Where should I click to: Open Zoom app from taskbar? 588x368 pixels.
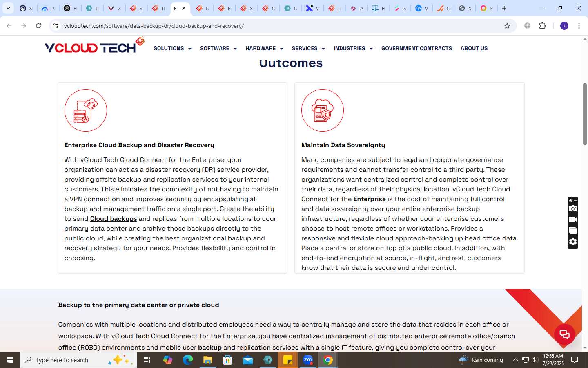pos(308,360)
